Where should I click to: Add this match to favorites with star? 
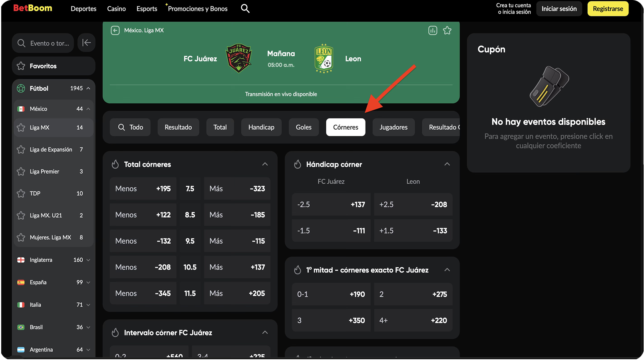tap(447, 30)
